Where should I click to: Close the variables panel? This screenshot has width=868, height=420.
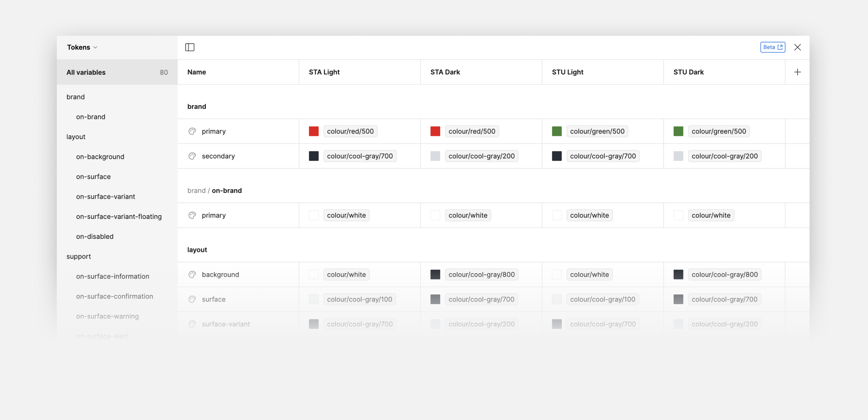(x=797, y=47)
